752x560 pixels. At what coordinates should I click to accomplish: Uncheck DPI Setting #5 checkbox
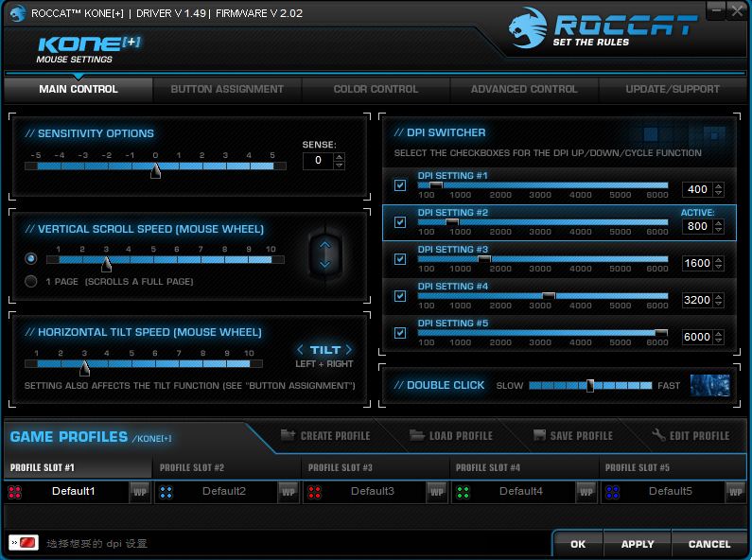400,333
